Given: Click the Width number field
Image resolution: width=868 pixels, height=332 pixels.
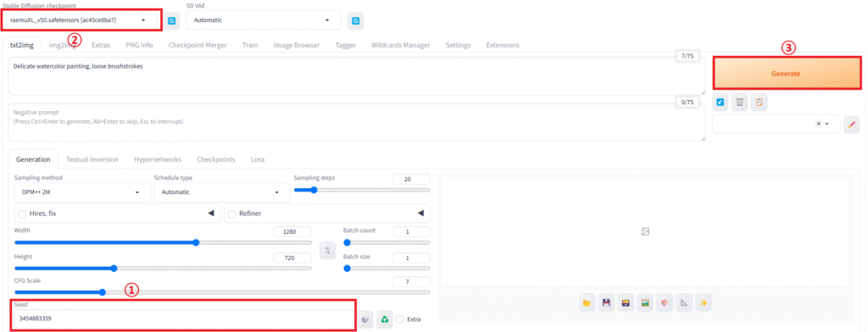Looking at the screenshot, I should coord(292,232).
